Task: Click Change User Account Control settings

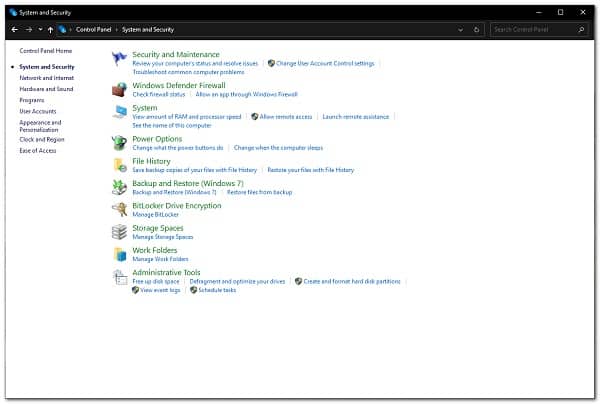Action: pos(325,63)
